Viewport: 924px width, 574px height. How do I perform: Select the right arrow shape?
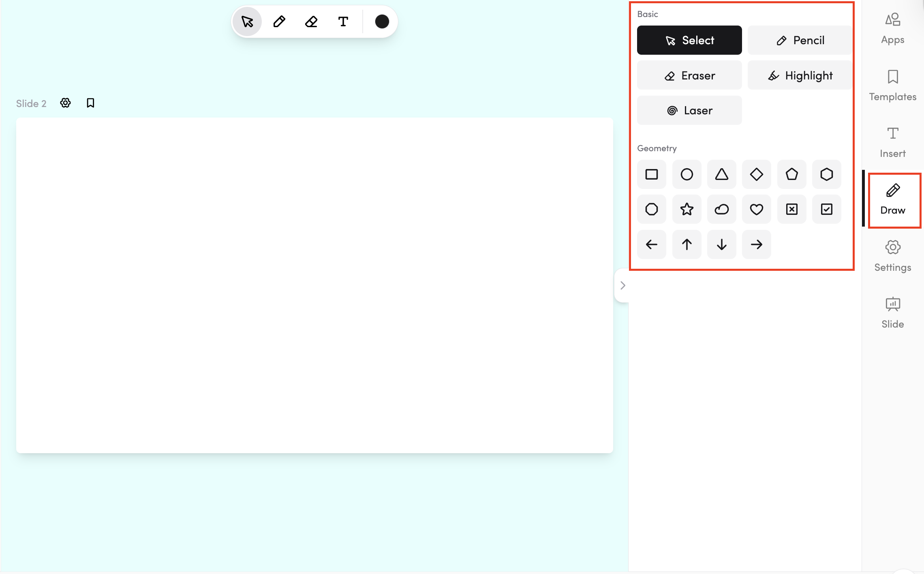(x=756, y=244)
